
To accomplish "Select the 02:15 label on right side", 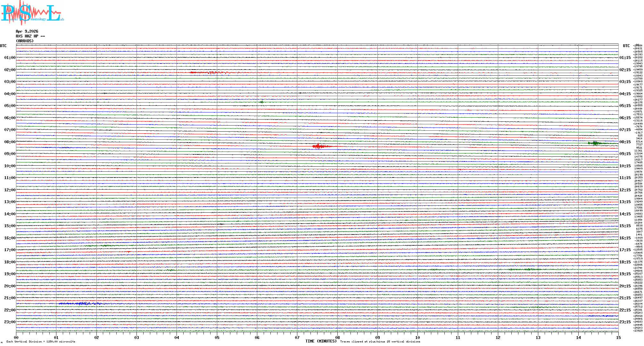I will coord(625,70).
